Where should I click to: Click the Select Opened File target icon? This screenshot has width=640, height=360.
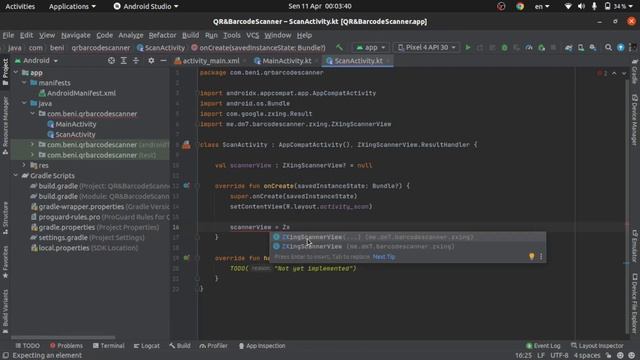(x=111, y=60)
